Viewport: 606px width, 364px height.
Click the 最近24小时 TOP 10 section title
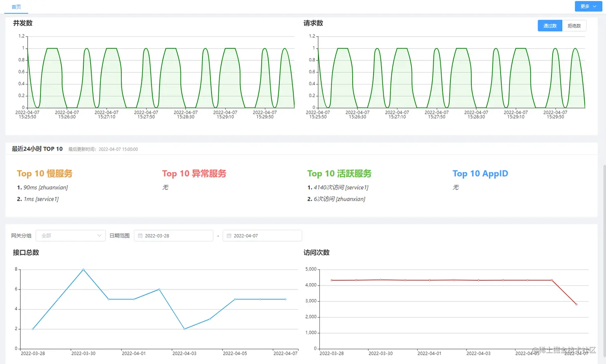[x=37, y=149]
